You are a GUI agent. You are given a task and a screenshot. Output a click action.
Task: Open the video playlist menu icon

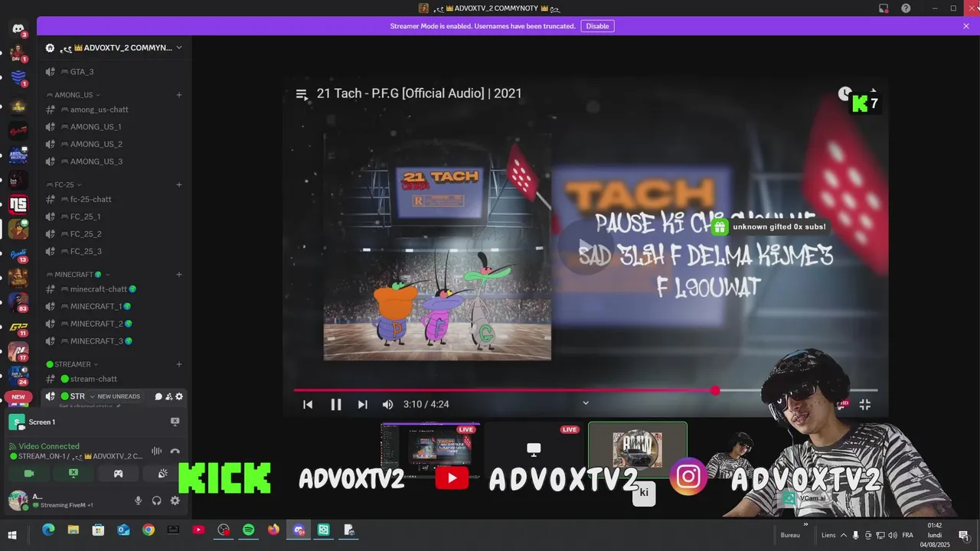tap(302, 94)
